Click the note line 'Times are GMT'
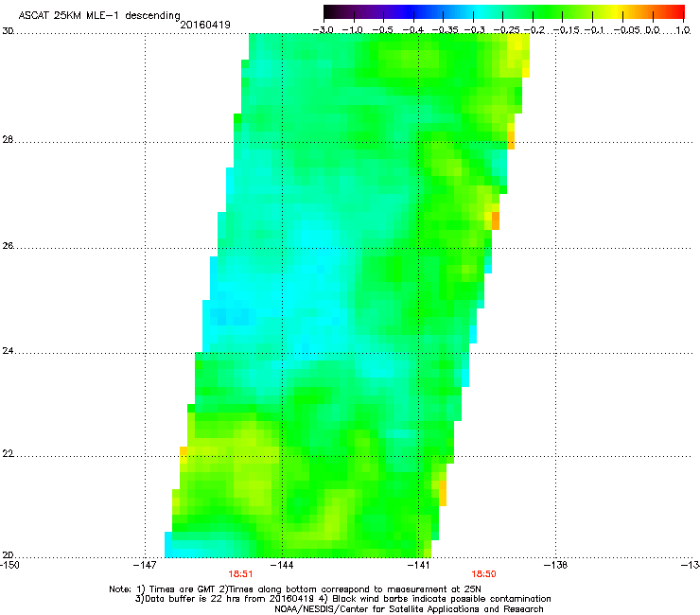The height and width of the screenshot is (615, 700). 295,589
